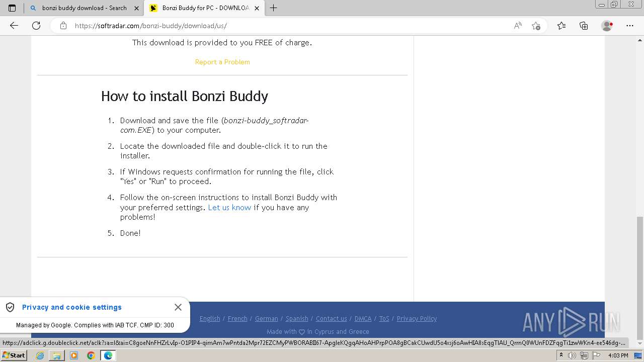The width and height of the screenshot is (644, 362).
Task: Open the ToS footer link
Action: [384, 319]
